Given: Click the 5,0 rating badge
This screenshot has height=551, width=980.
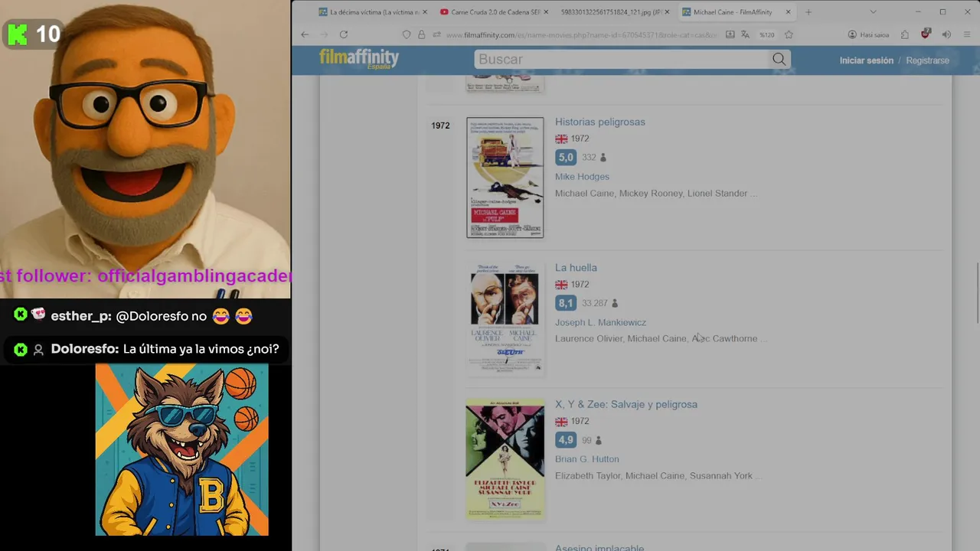Looking at the screenshot, I should click(x=565, y=158).
